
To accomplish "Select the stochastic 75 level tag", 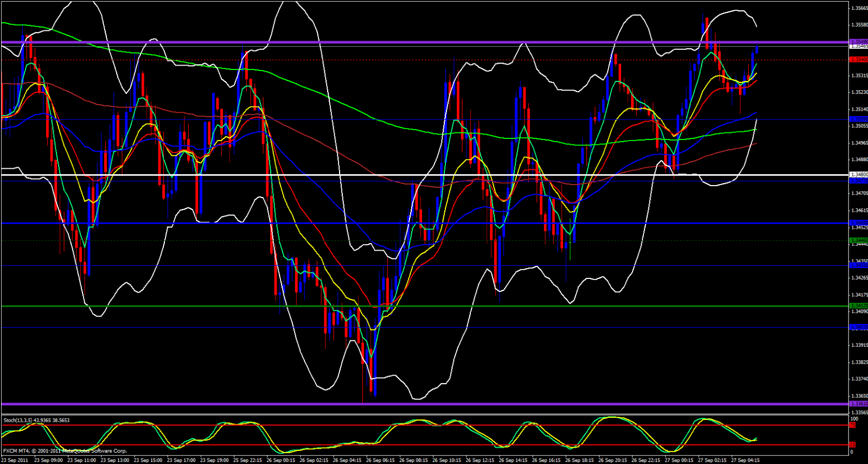I will pyautogui.click(x=853, y=425).
